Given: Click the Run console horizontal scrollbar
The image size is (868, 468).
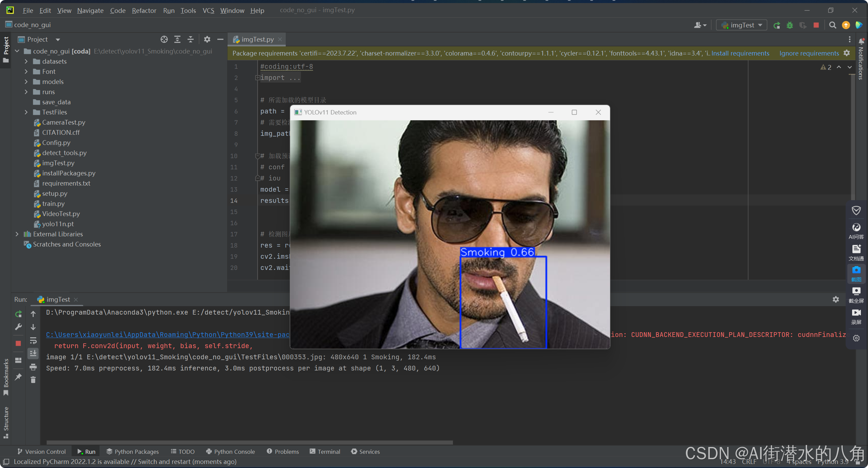Looking at the screenshot, I should click(249, 443).
